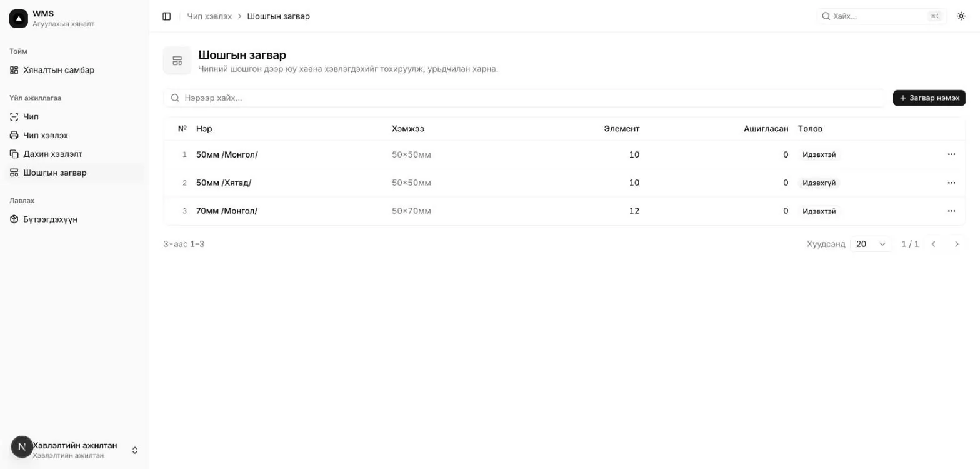Viewport: 980px width, 469px height.
Task: Click the page title template icon
Action: click(177, 61)
